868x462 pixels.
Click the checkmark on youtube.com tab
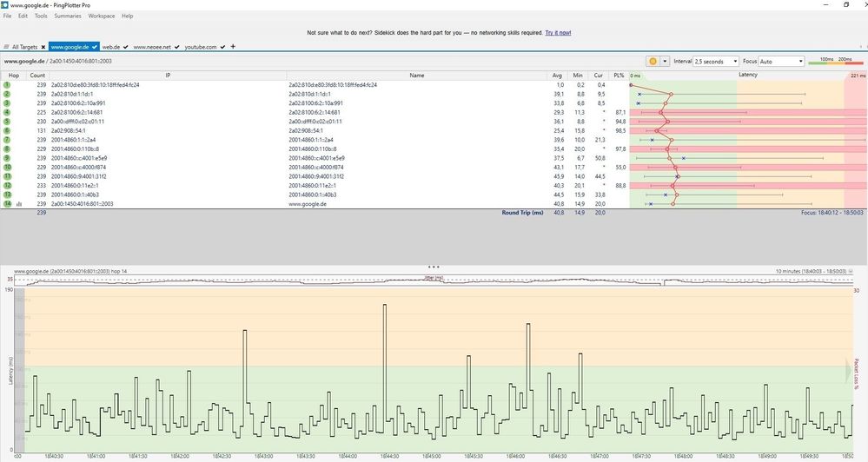coord(222,47)
